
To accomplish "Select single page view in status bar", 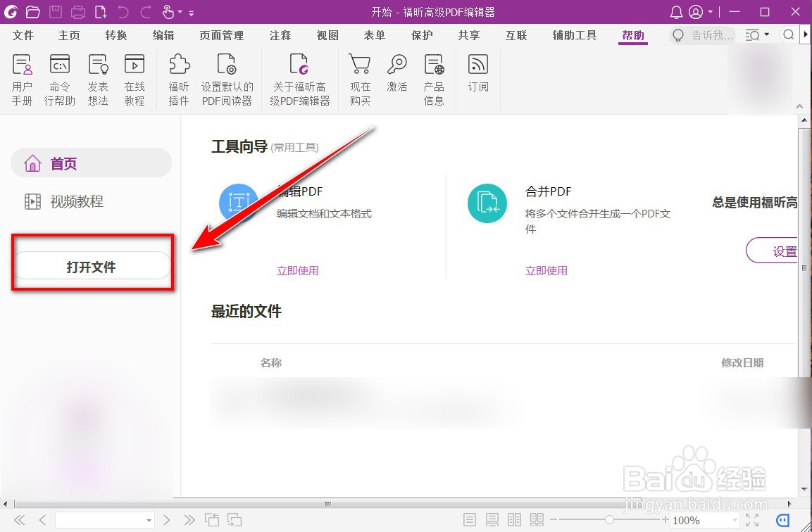I will tap(470, 519).
